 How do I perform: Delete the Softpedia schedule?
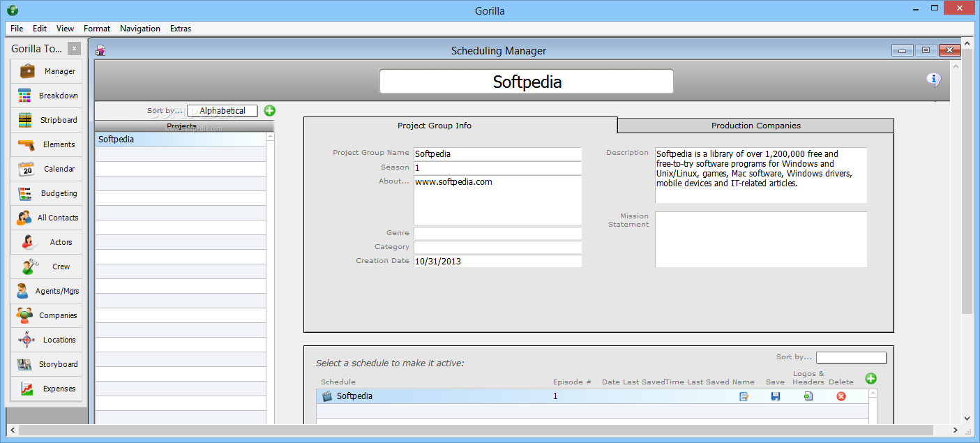pyautogui.click(x=841, y=396)
